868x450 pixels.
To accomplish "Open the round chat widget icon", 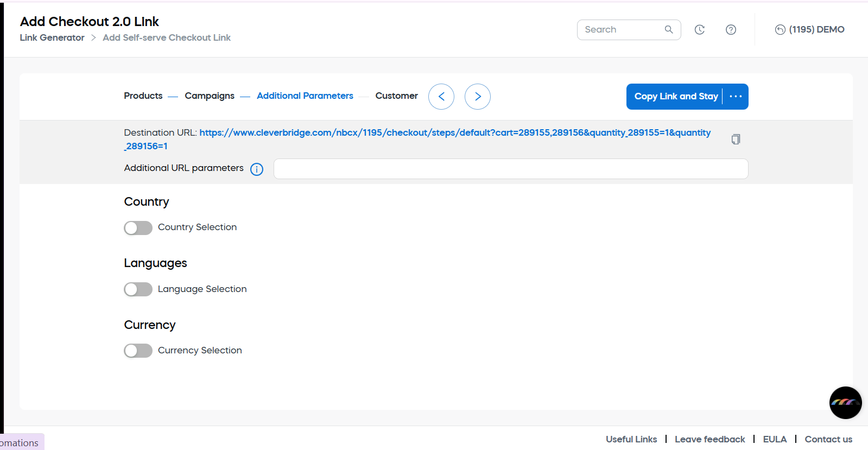I will pyautogui.click(x=845, y=403).
